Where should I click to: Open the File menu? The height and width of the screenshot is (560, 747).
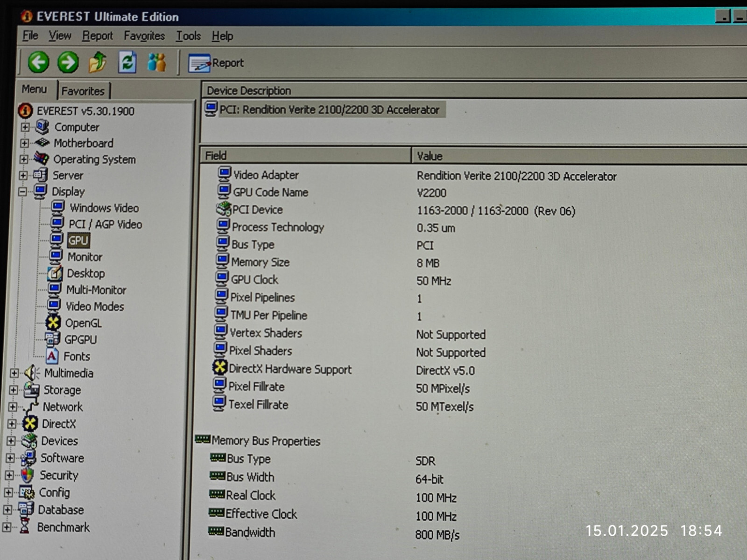click(30, 35)
